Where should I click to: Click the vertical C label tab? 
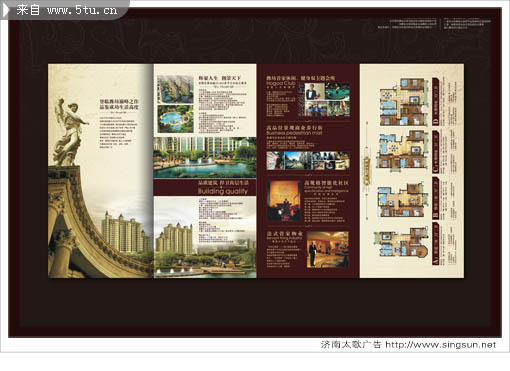pos(436,152)
